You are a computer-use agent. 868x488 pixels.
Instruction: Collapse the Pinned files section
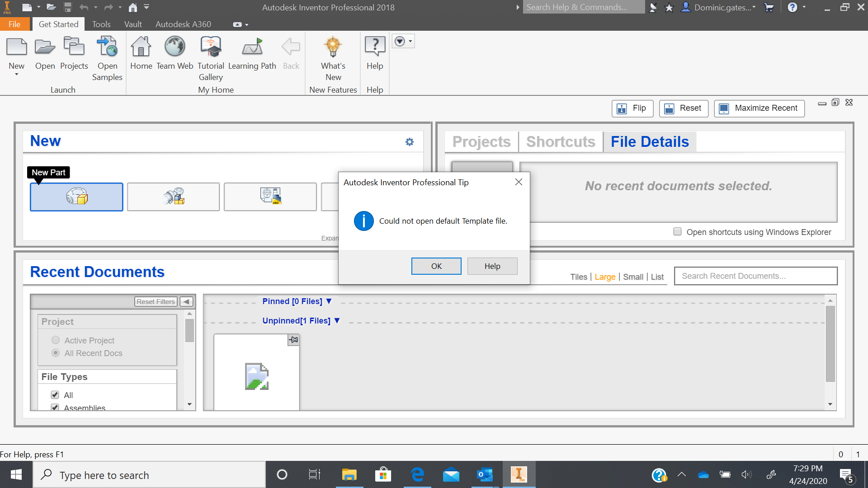(329, 301)
